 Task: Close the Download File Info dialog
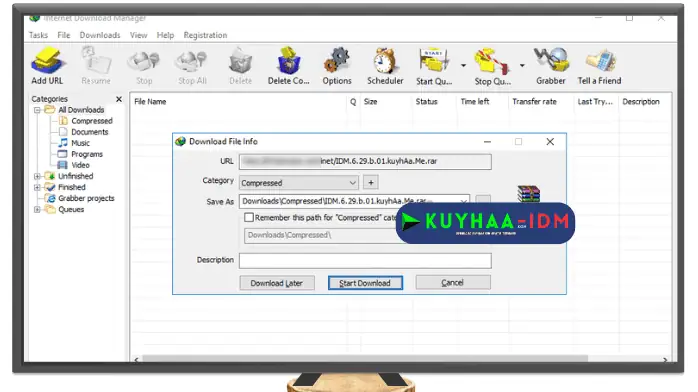click(550, 141)
